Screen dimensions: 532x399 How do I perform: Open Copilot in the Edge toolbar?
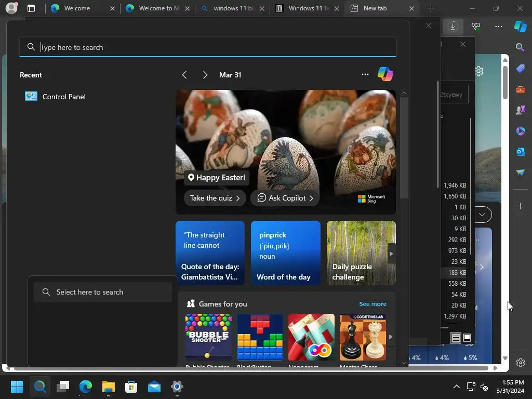pos(520,26)
